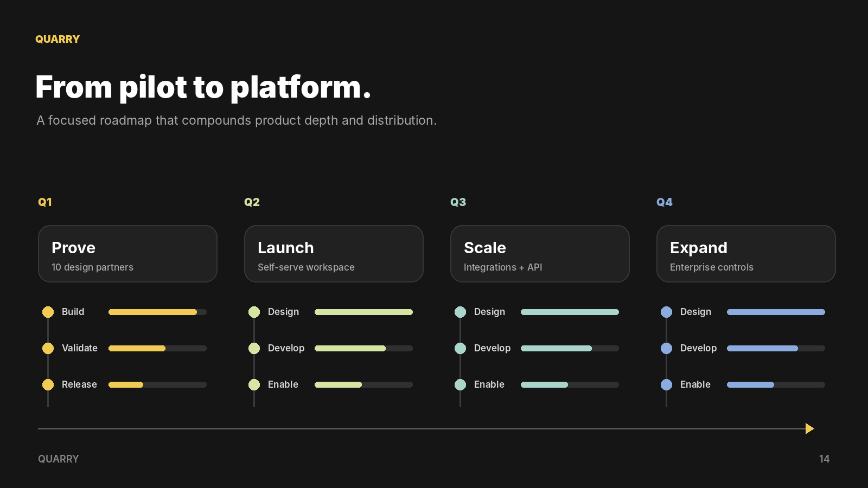This screenshot has width=868, height=488.
Task: Click the Q2 Design milestone dot
Action: click(x=254, y=312)
